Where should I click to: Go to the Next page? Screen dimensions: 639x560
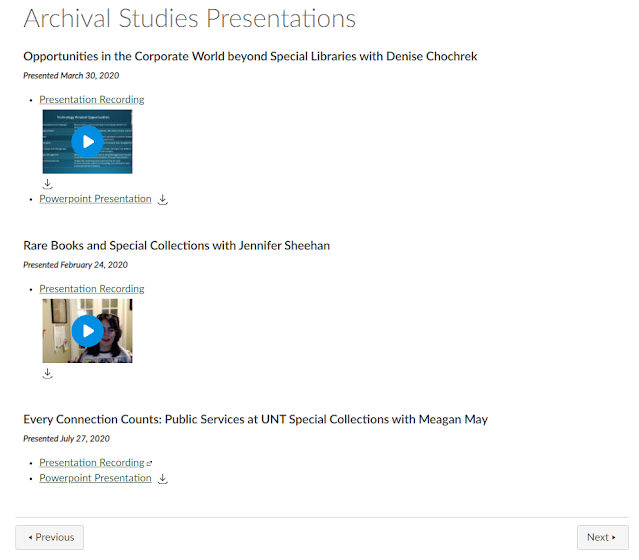[602, 537]
